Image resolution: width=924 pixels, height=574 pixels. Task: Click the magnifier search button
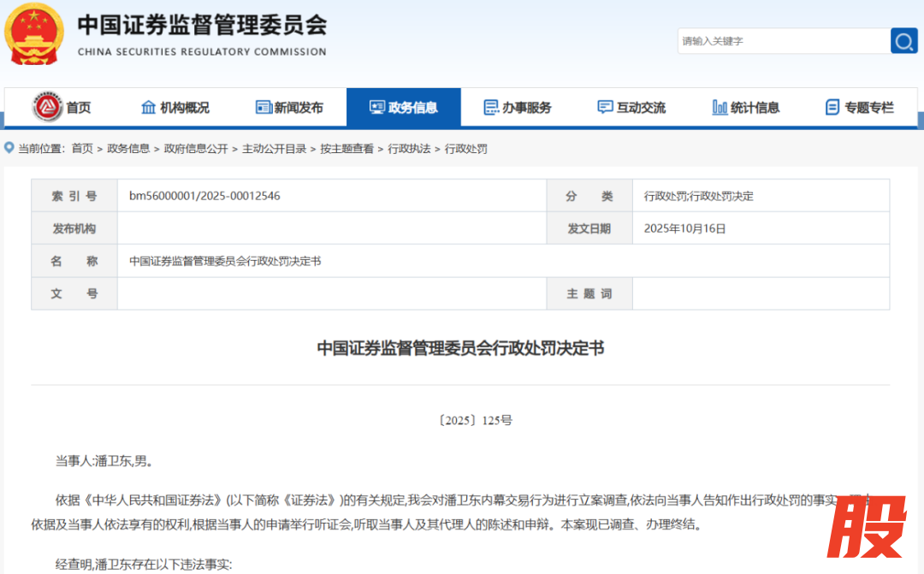click(x=903, y=41)
